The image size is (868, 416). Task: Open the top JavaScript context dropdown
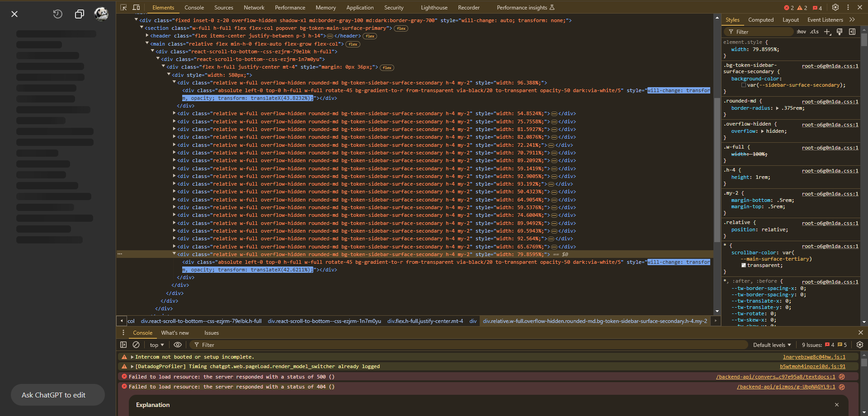(157, 345)
